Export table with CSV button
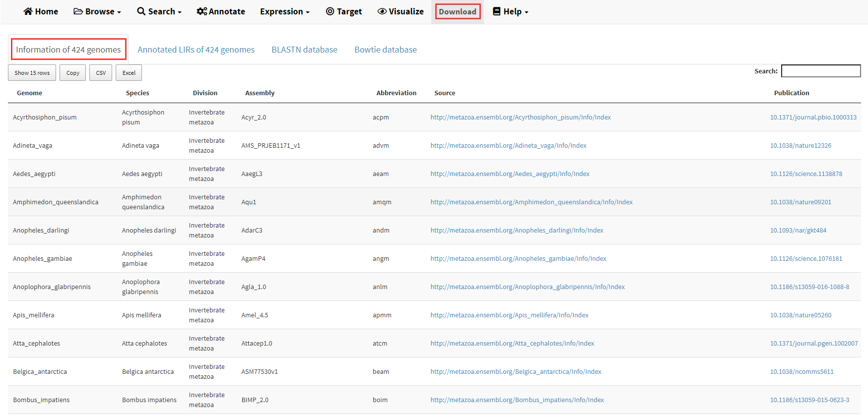Viewport: 868px width, 416px height. pyautogui.click(x=101, y=73)
